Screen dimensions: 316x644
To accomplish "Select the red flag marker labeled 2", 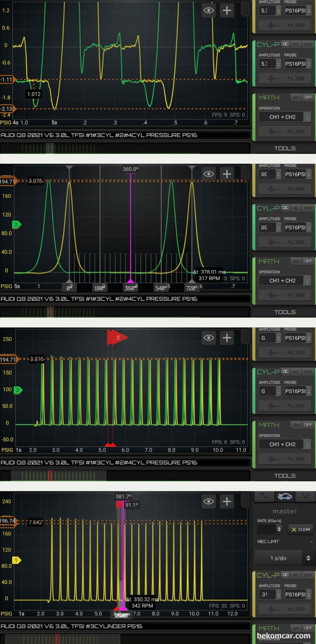I will pyautogui.click(x=117, y=337).
